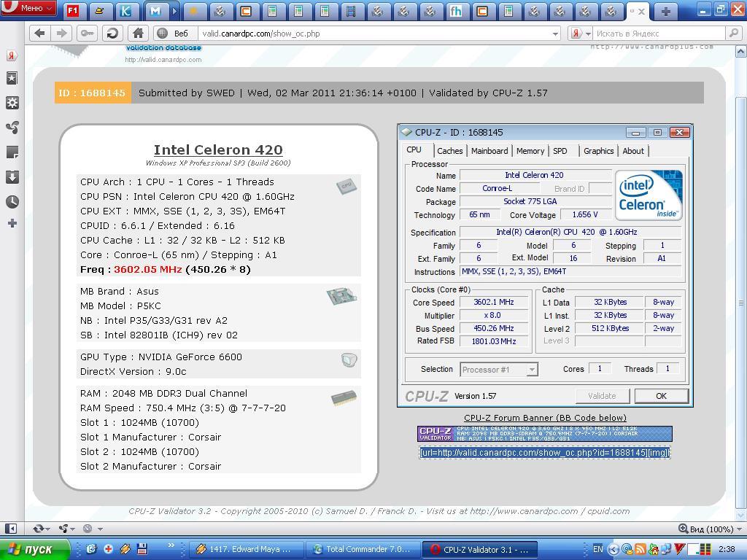Viewport: 747px width, 560px height.
Task: Open the bookmarks star sidebar panel
Action: [x=12, y=79]
